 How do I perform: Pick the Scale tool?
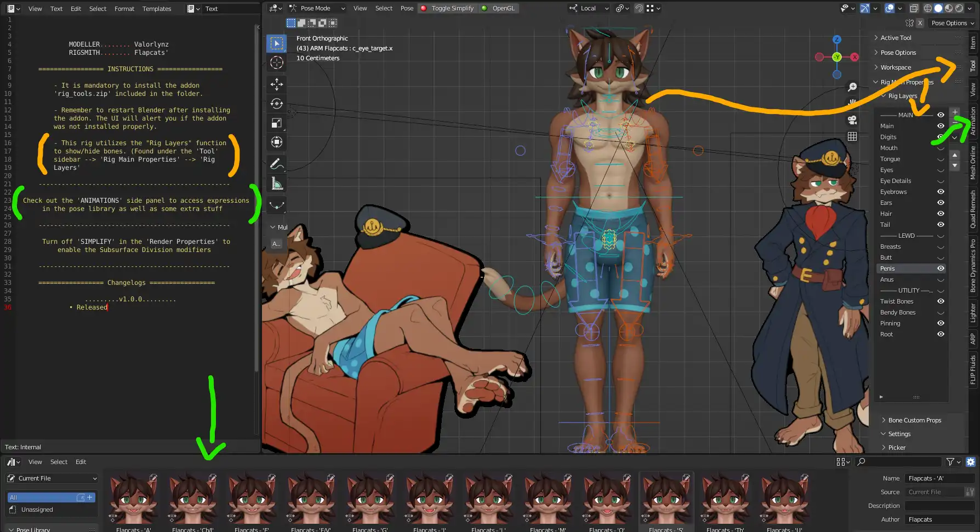277,123
